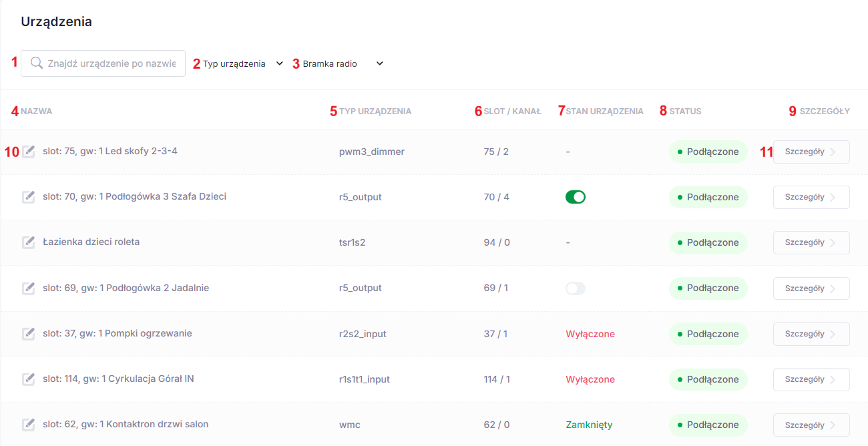Click edit icon for Kontaktron drzwi salon
Image resolution: width=868 pixels, height=446 pixels.
tap(28, 425)
